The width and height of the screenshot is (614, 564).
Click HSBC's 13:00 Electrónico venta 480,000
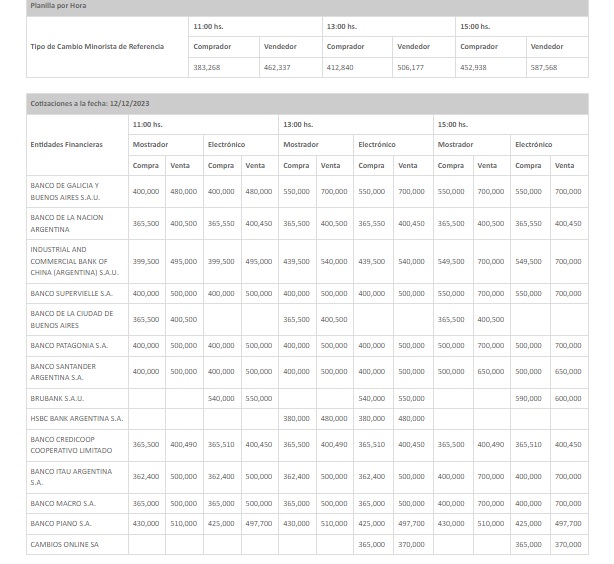click(411, 419)
